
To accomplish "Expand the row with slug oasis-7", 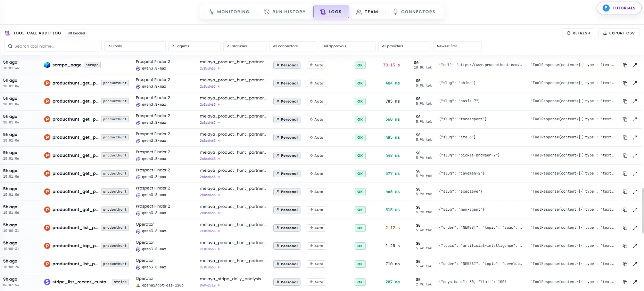I will (x=635, y=101).
